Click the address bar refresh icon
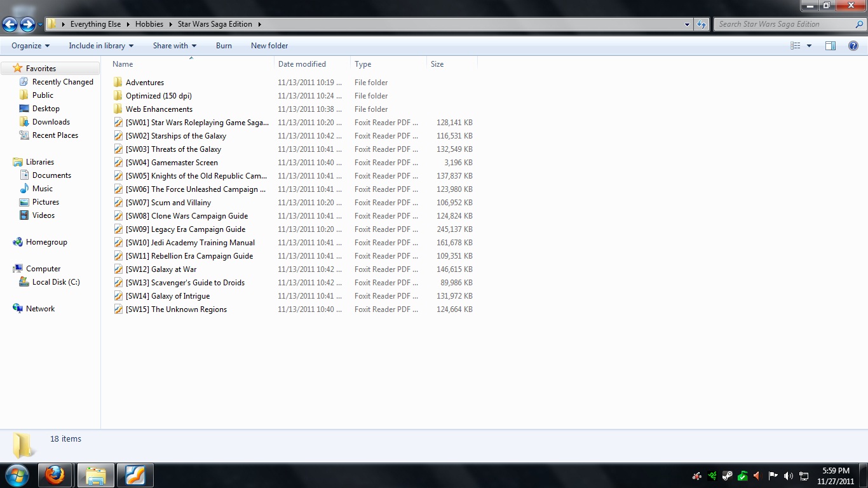Image resolution: width=868 pixels, height=488 pixels. click(702, 24)
